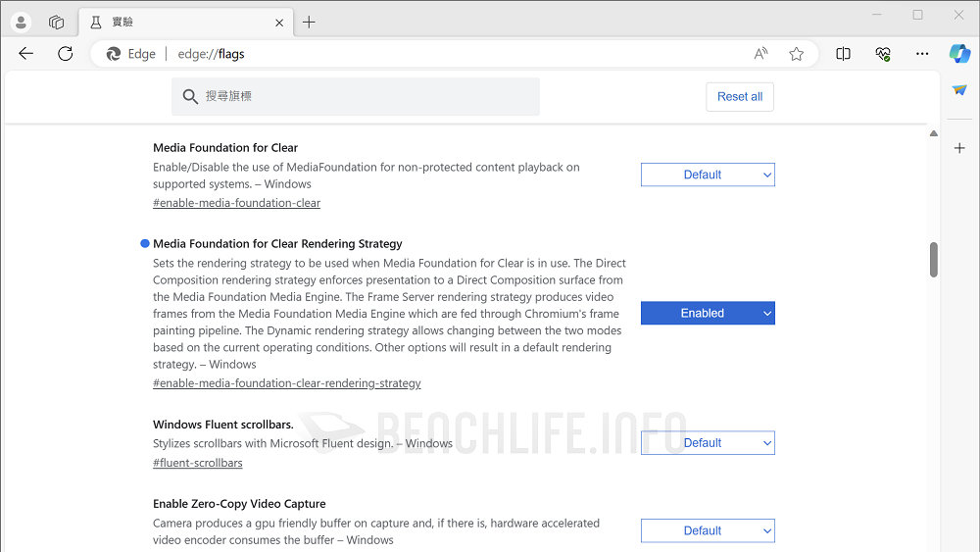Screen dimensions: 980x552
Task: Open Windows Fluent scrollbars dropdown
Action: coord(708,443)
